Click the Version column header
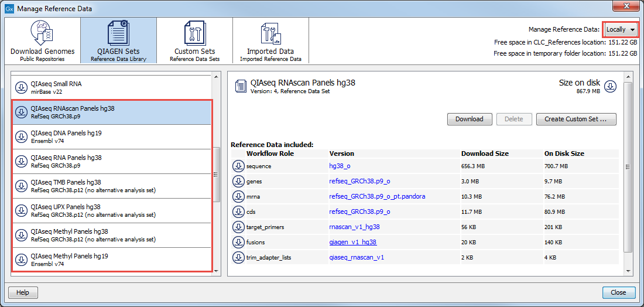 [342, 153]
